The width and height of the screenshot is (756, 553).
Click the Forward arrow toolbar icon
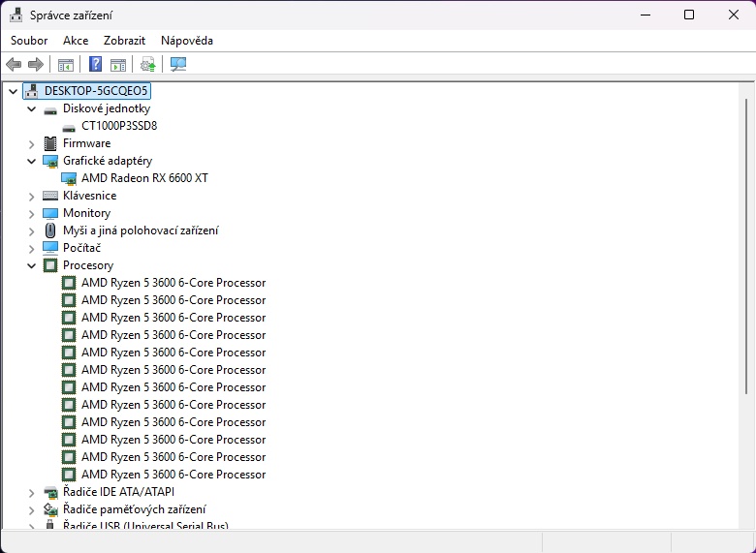point(36,65)
